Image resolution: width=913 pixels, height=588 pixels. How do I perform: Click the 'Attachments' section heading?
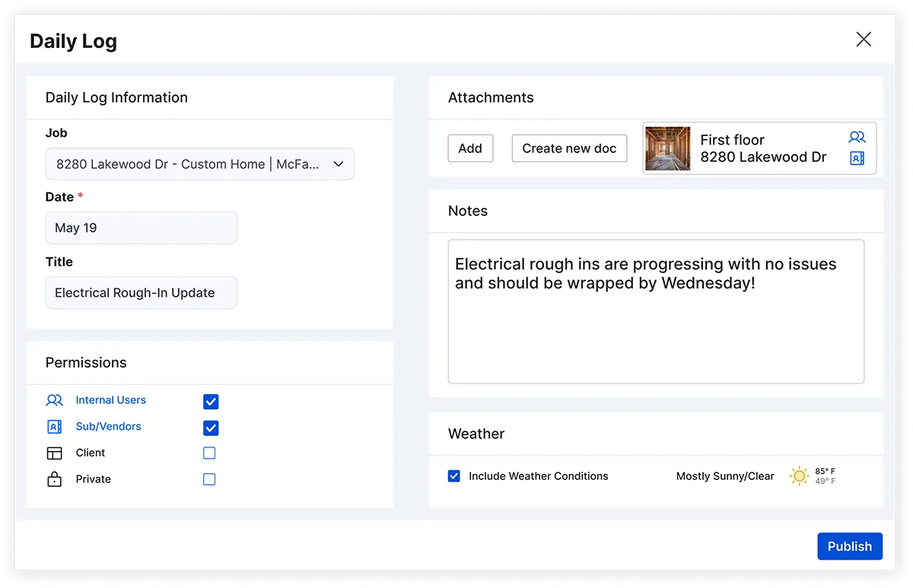491,97
